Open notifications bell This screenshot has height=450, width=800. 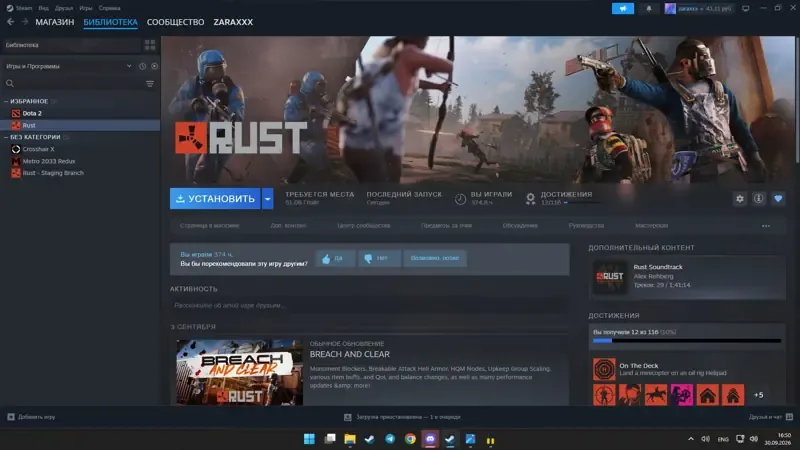point(648,8)
